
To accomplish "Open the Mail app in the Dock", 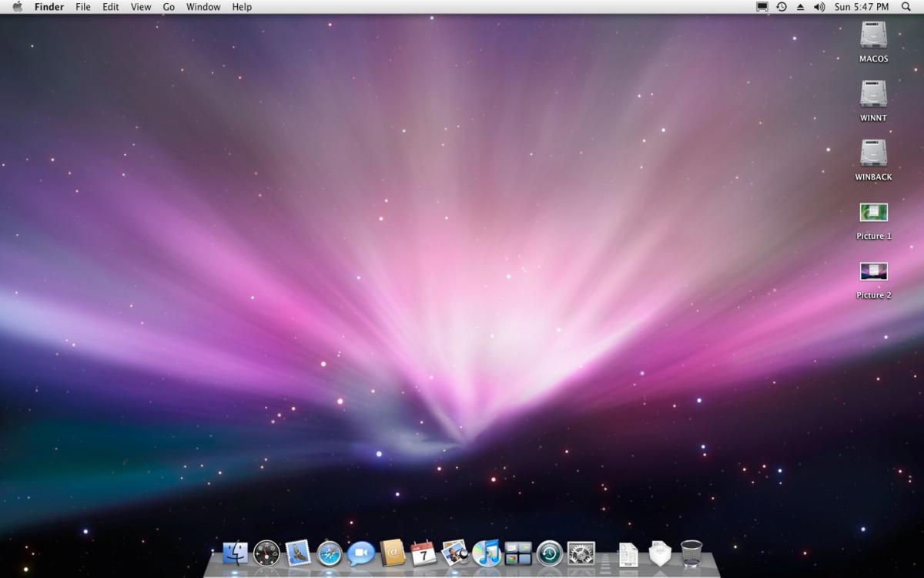I will tap(298, 553).
